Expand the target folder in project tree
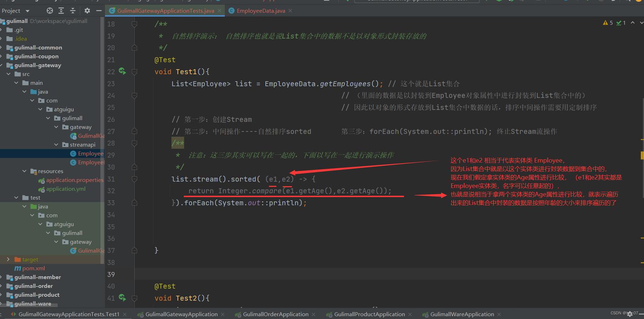Screen dimensions: 644x319 pyautogui.click(x=8, y=259)
